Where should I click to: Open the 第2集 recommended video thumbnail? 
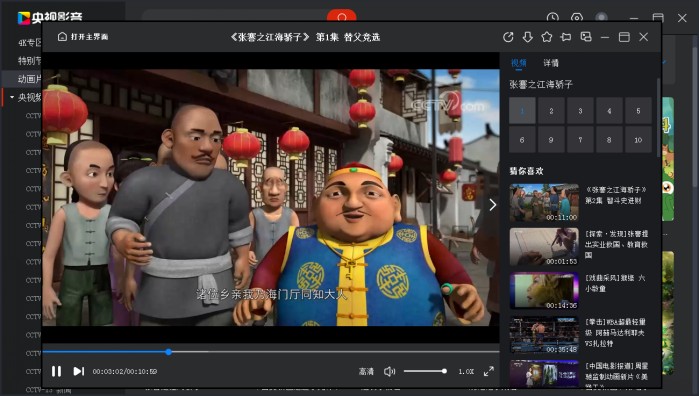544,203
